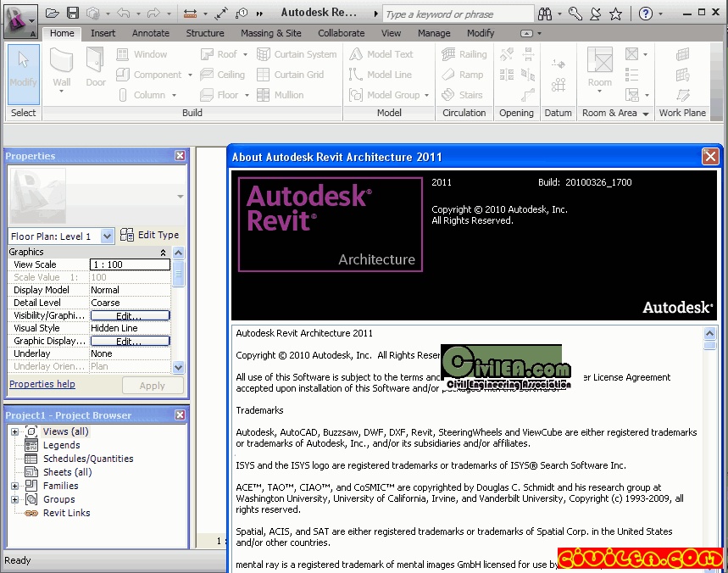728x573 pixels.
Task: Click scroll up arrow in About dialog
Action: coord(709,333)
